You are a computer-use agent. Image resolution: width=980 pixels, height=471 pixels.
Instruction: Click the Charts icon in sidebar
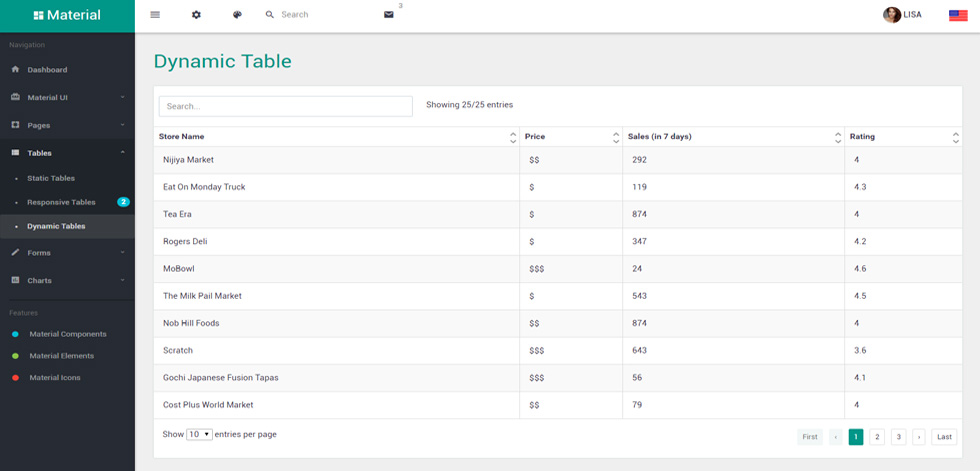(x=16, y=280)
